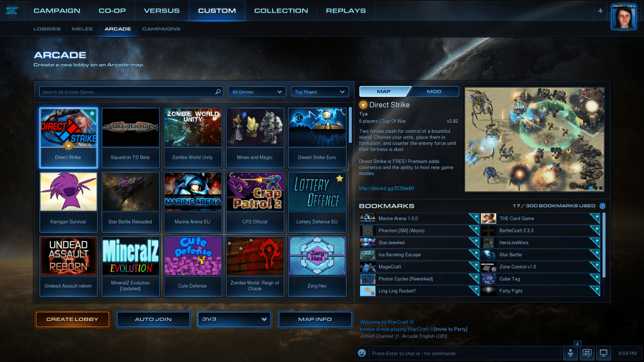Toggle bookmark star on Marine Arena 1.0.0
This screenshot has height=362, width=644.
coord(474,218)
